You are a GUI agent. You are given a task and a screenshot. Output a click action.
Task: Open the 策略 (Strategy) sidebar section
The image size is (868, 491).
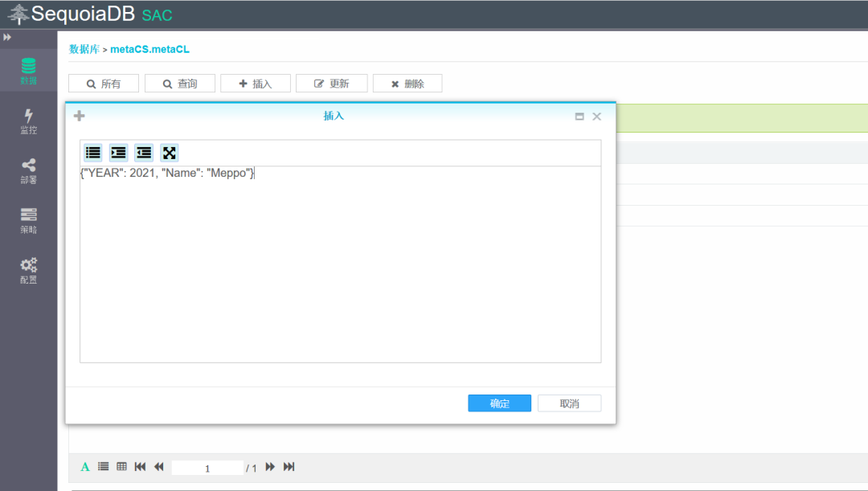(x=28, y=221)
